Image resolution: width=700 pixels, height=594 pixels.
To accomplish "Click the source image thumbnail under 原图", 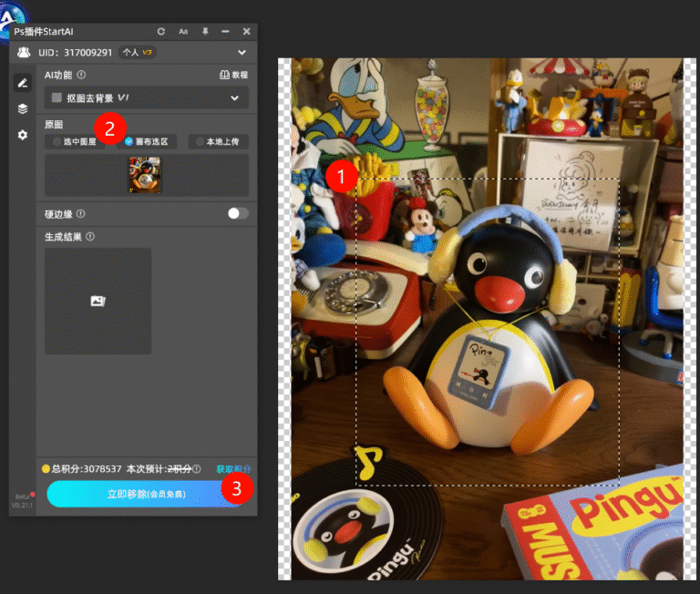I will coord(144,175).
